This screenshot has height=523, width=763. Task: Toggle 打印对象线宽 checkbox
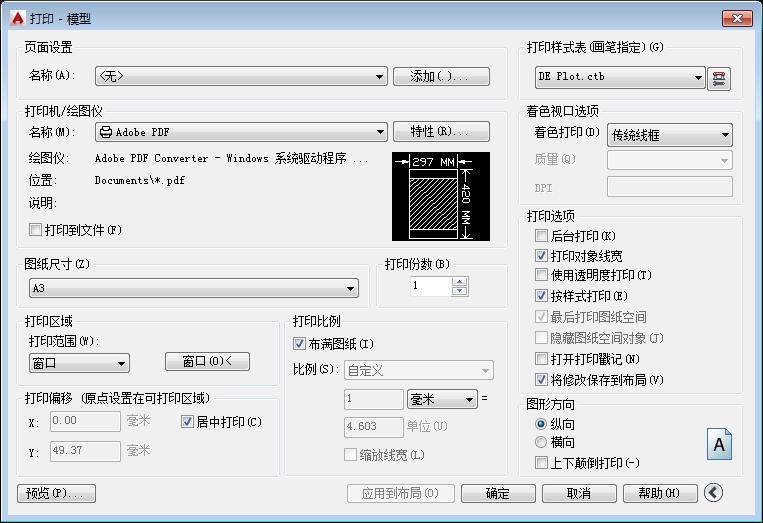coord(541,256)
